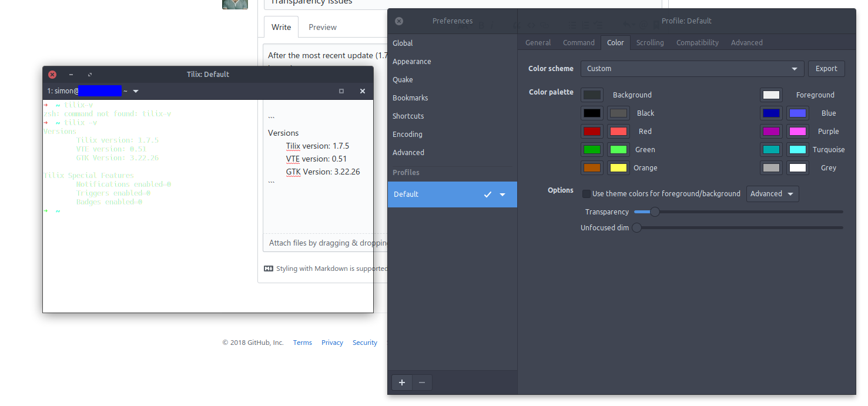Switch to the General profile tab
868x406 pixels.
point(538,42)
